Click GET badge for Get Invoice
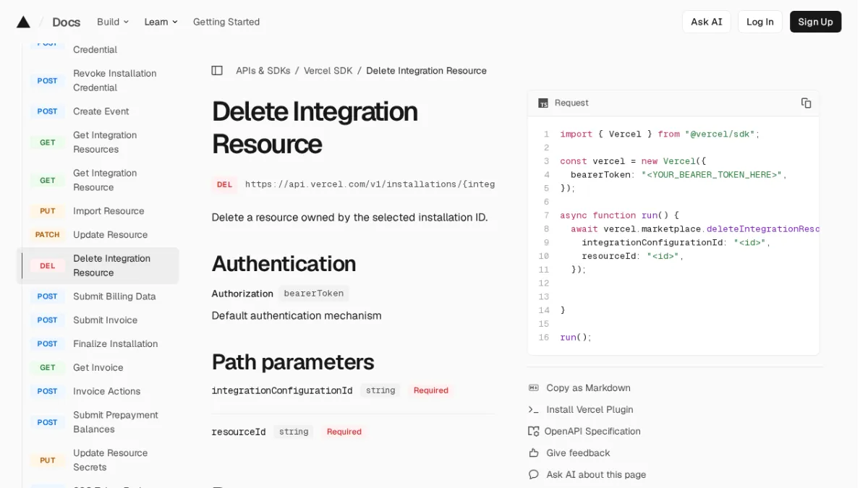The width and height of the screenshot is (868, 488). click(48, 367)
